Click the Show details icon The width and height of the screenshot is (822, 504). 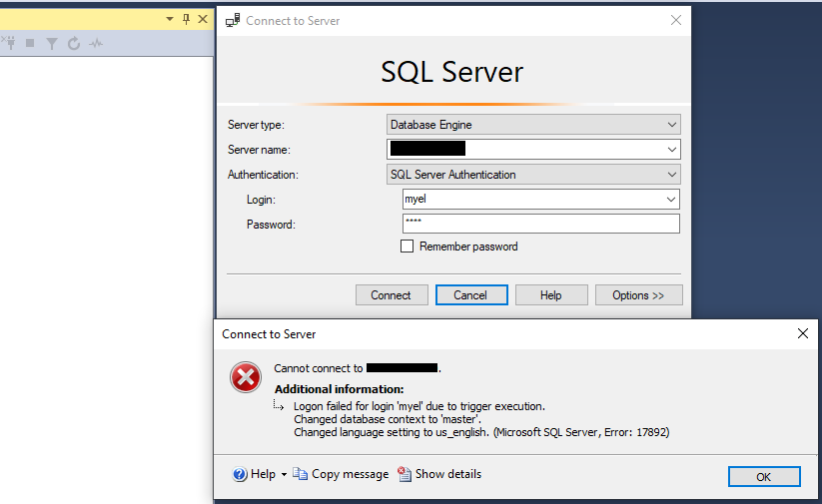point(404,474)
